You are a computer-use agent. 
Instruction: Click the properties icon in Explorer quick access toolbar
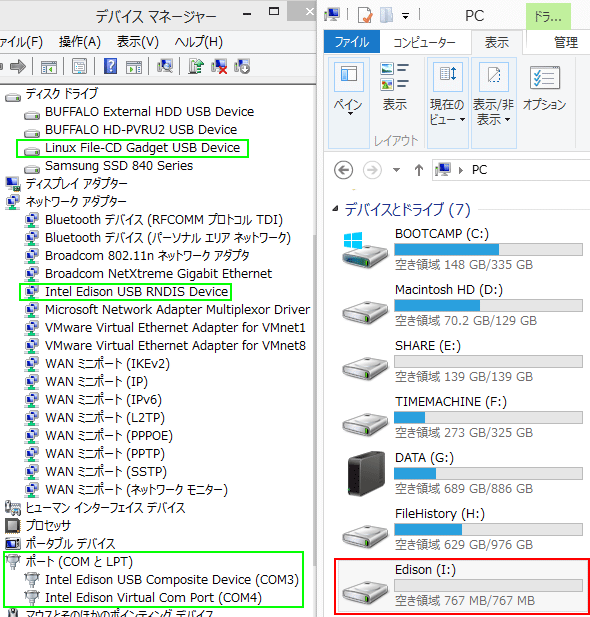(x=365, y=16)
